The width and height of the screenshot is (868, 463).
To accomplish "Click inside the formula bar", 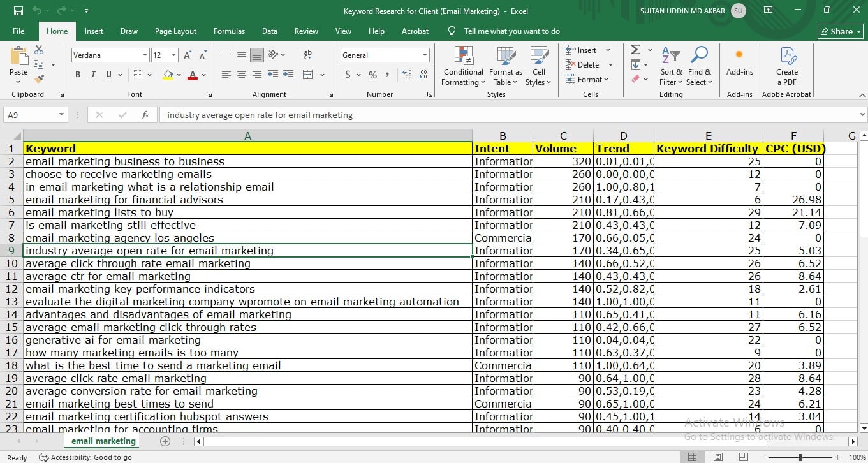I will tap(383, 115).
